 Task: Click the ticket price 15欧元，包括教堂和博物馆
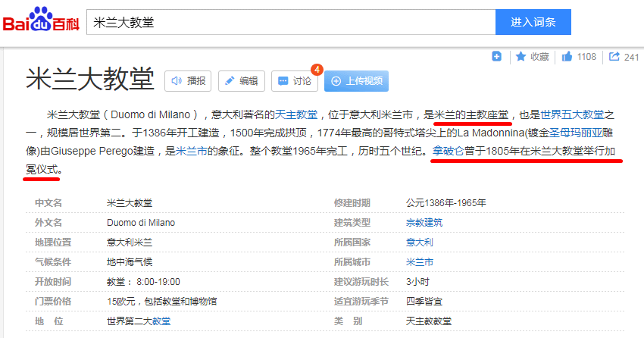pos(162,302)
